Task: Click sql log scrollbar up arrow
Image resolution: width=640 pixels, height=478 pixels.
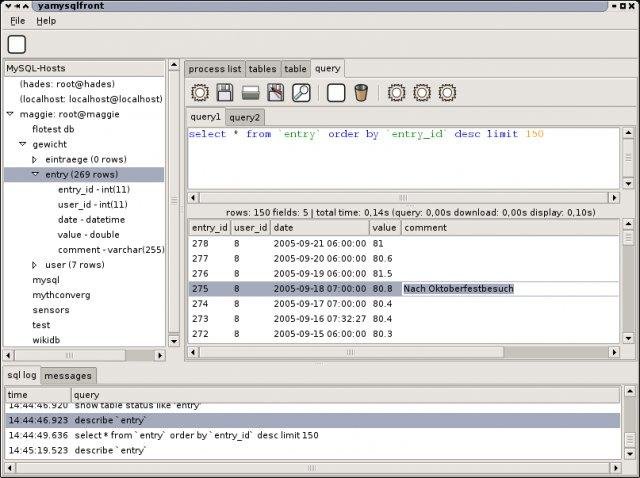Action: tap(630, 392)
